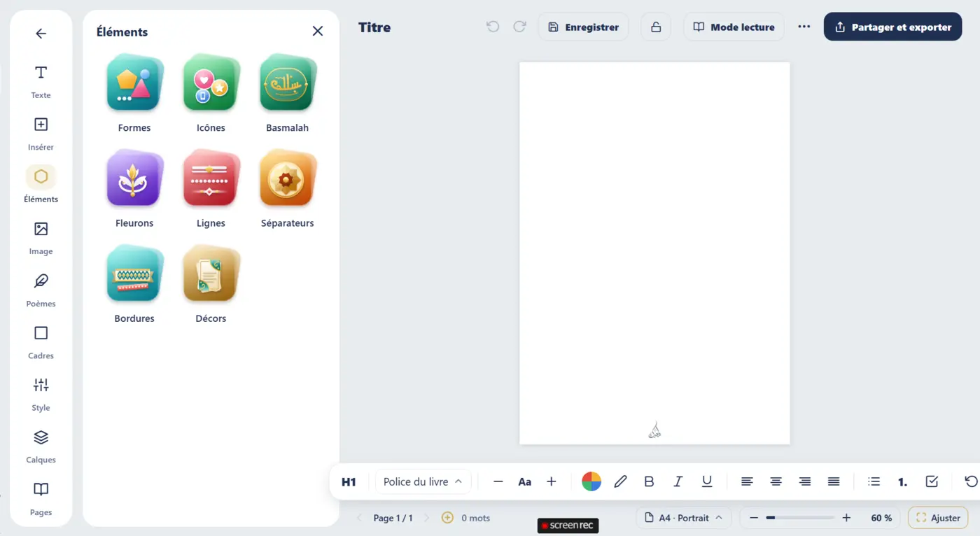Center align the text
The width and height of the screenshot is (980, 536).
(776, 481)
